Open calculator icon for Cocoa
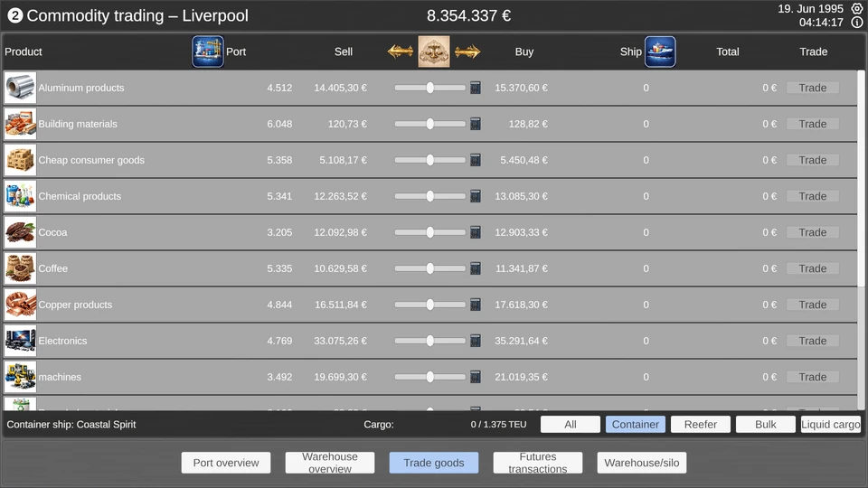 pyautogui.click(x=475, y=232)
